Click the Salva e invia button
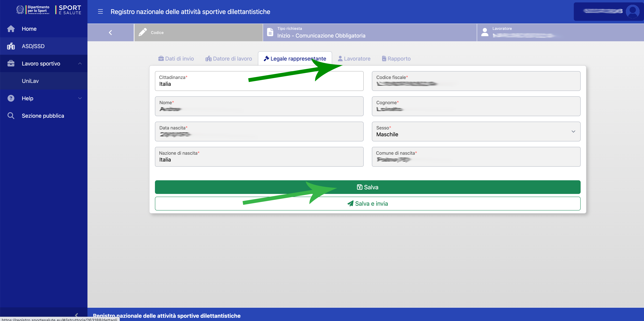Viewport: 644px width, 321px height. 367,203
